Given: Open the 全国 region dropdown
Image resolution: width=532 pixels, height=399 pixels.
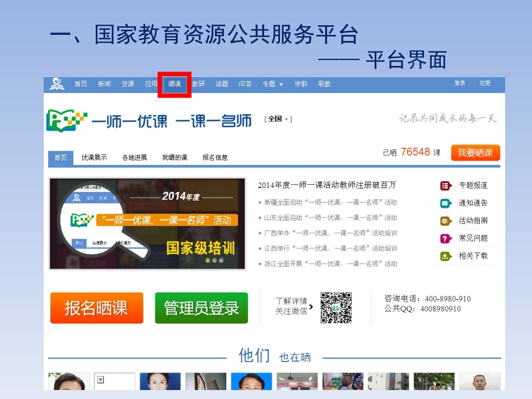Looking at the screenshot, I should coord(278,119).
